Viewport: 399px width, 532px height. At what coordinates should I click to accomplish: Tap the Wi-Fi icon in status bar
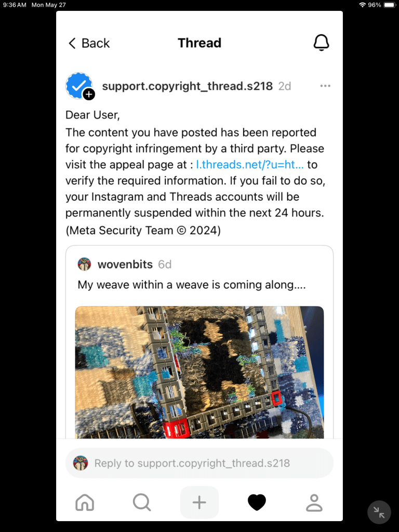(x=362, y=5)
